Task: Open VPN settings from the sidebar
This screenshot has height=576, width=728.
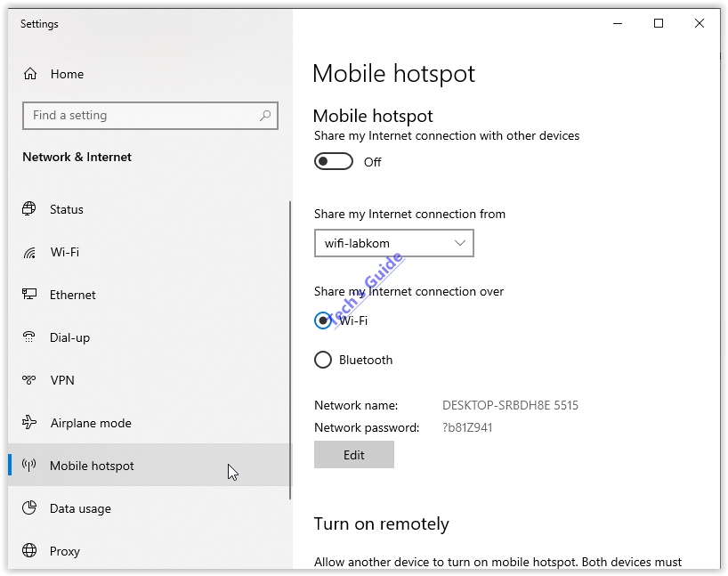Action: click(28, 380)
